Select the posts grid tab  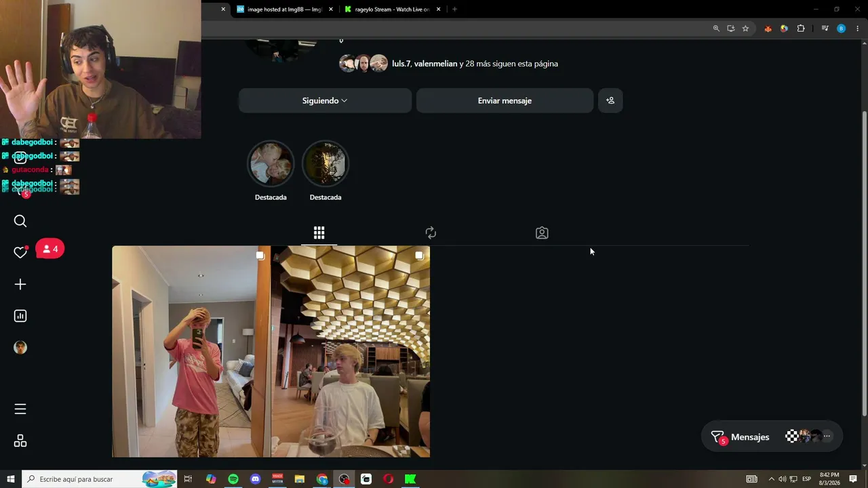pyautogui.click(x=319, y=233)
